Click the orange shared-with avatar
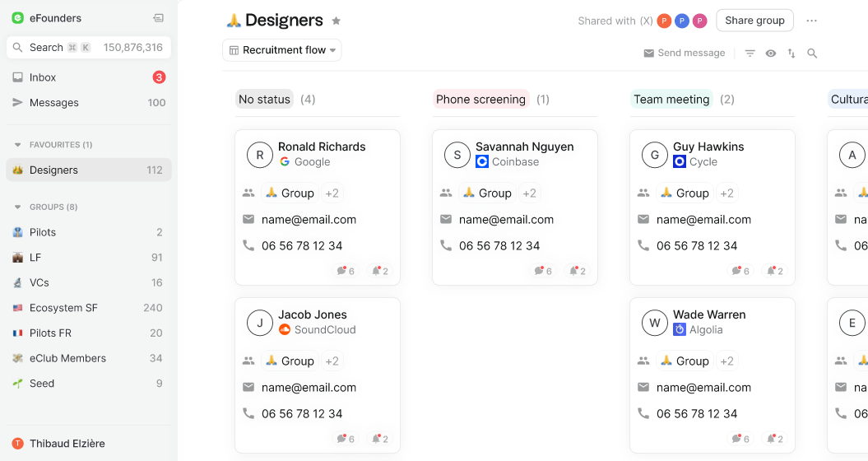Viewport: 868px width, 461px height. click(x=664, y=21)
